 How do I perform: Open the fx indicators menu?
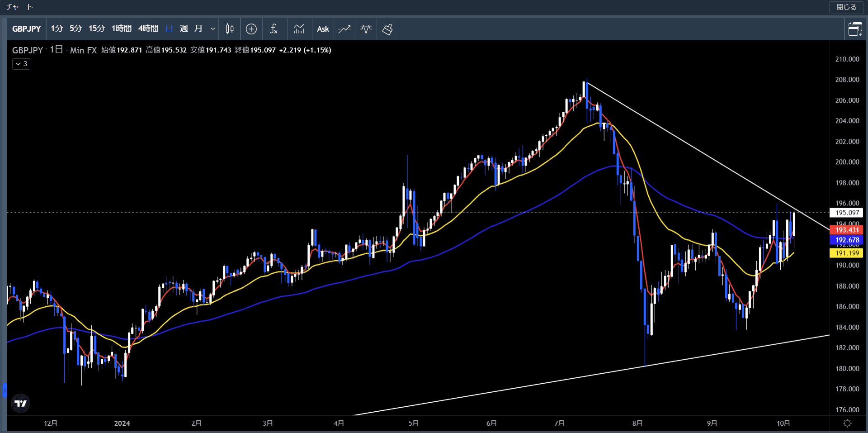[x=274, y=29]
